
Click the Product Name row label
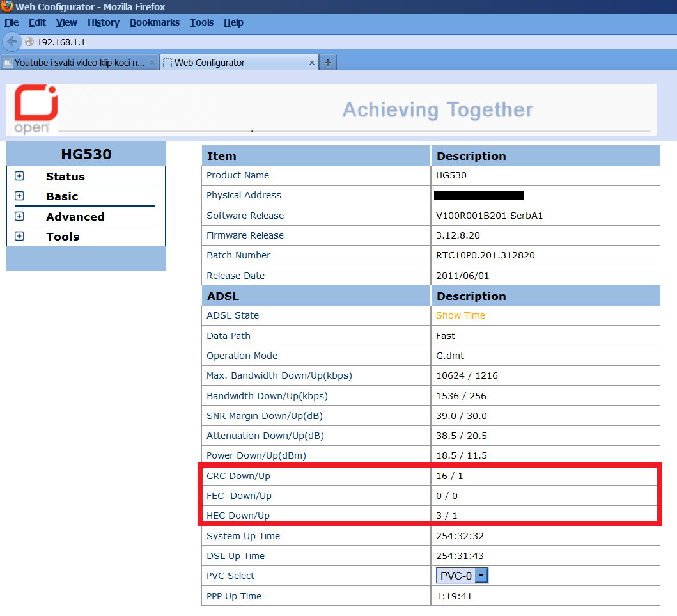click(238, 175)
